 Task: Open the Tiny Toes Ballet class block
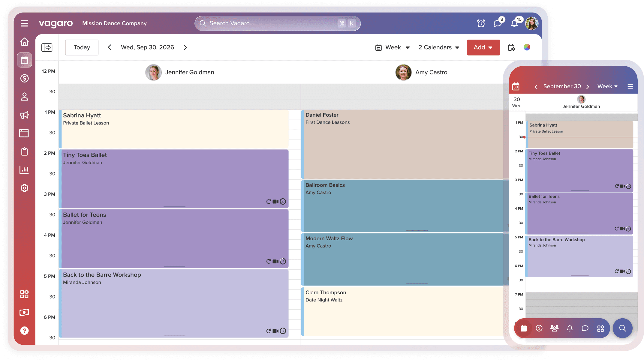point(174,179)
